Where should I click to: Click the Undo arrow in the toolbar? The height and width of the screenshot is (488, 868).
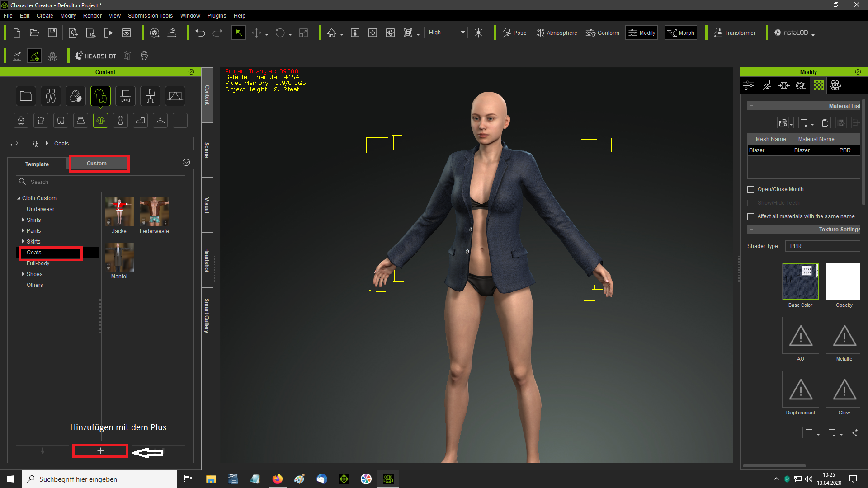(200, 33)
